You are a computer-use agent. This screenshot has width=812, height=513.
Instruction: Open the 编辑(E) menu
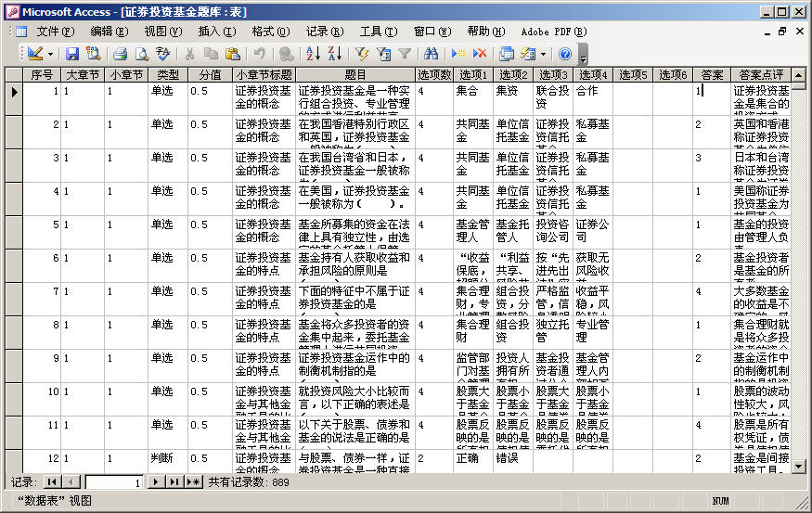tap(109, 32)
